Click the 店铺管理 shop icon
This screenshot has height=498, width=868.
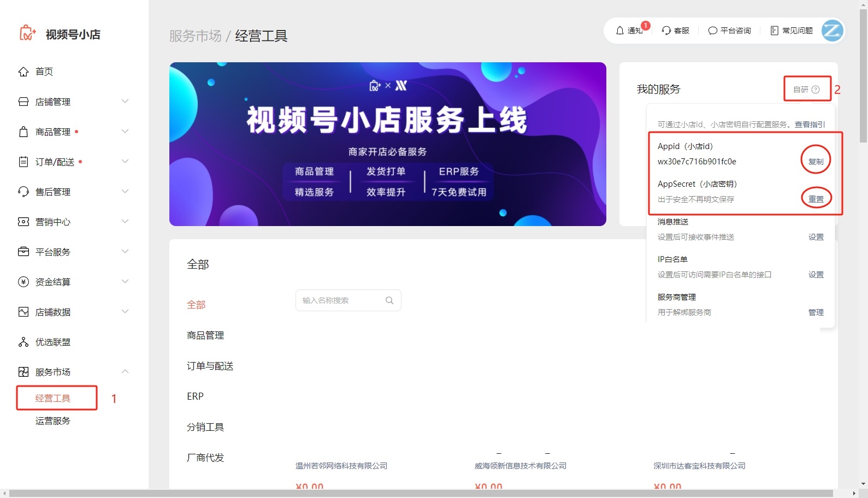point(23,102)
